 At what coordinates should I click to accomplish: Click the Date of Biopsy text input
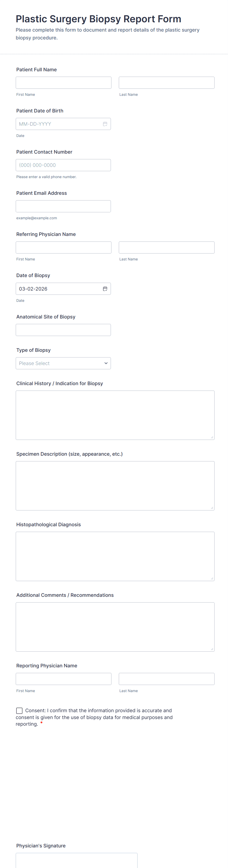tap(57, 289)
